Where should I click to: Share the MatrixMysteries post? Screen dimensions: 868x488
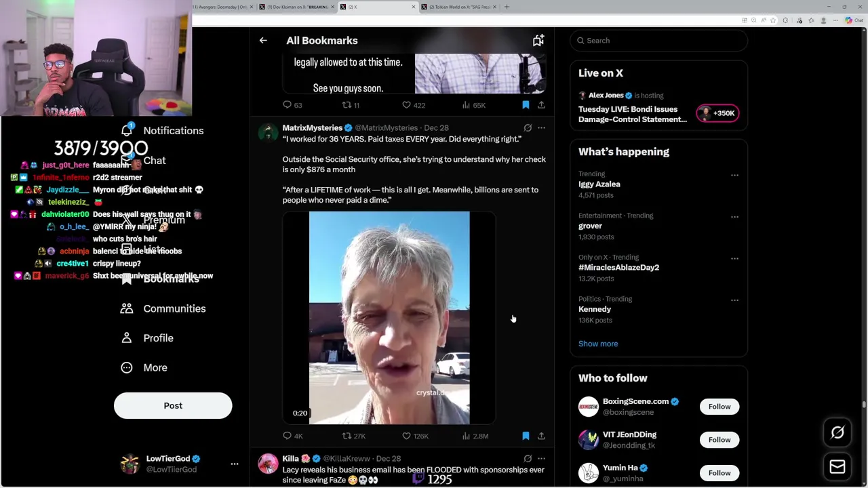pyautogui.click(x=541, y=436)
